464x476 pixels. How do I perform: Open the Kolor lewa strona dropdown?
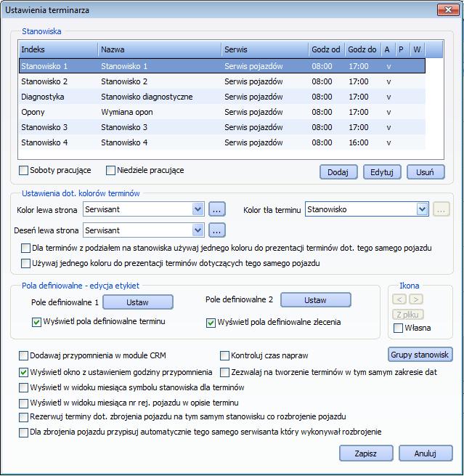tap(198, 209)
